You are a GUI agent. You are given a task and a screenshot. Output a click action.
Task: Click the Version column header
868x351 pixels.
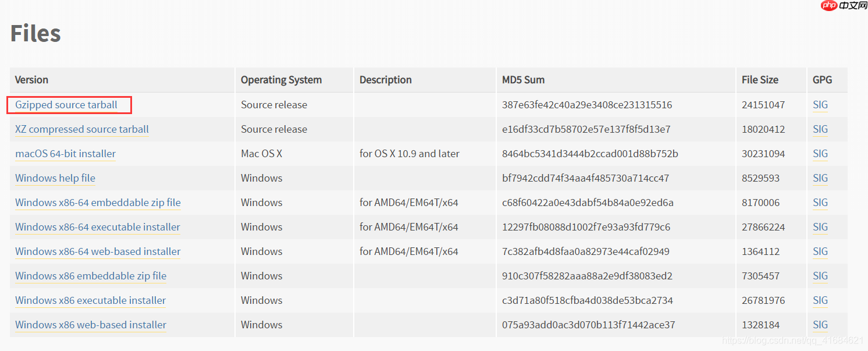[x=31, y=80]
